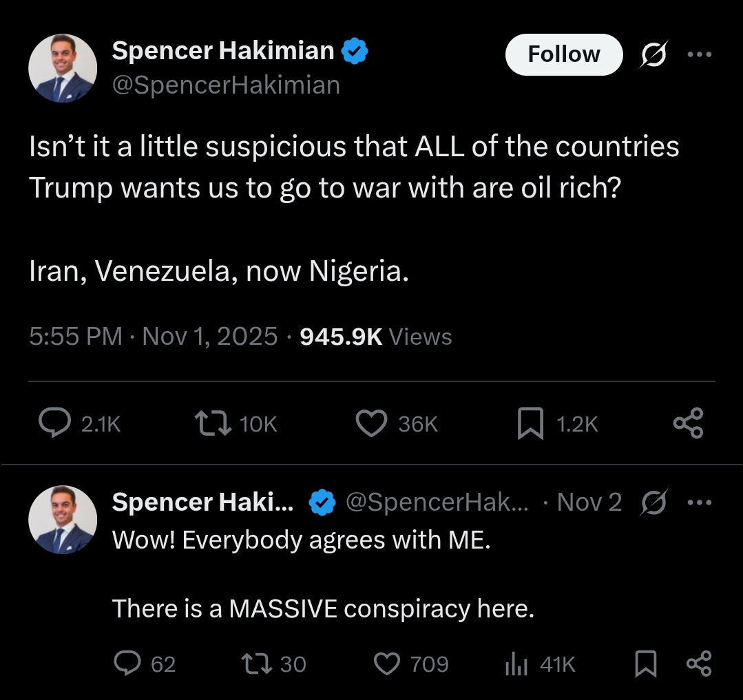Share the main tweet
Viewport: 743px width, 700px height.
pyautogui.click(x=688, y=423)
